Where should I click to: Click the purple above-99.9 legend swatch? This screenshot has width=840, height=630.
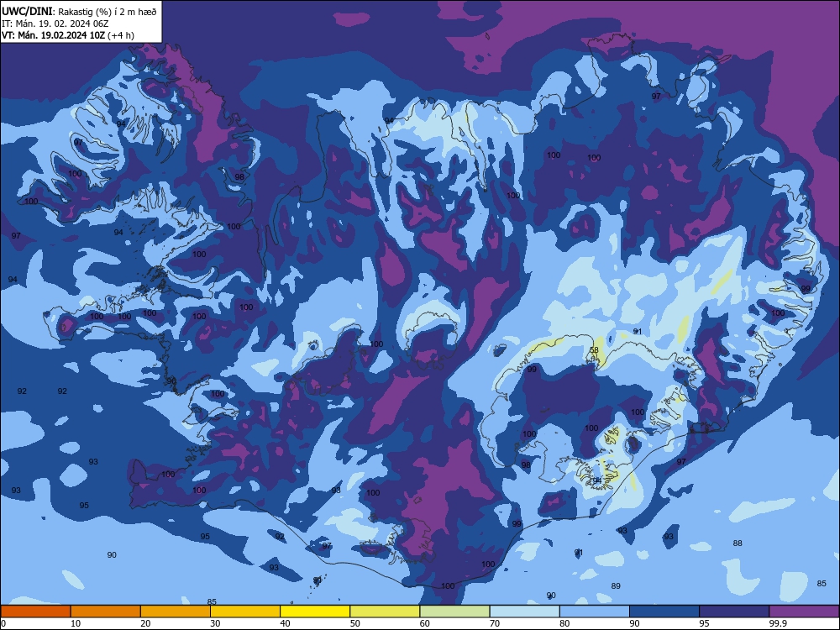click(x=804, y=612)
